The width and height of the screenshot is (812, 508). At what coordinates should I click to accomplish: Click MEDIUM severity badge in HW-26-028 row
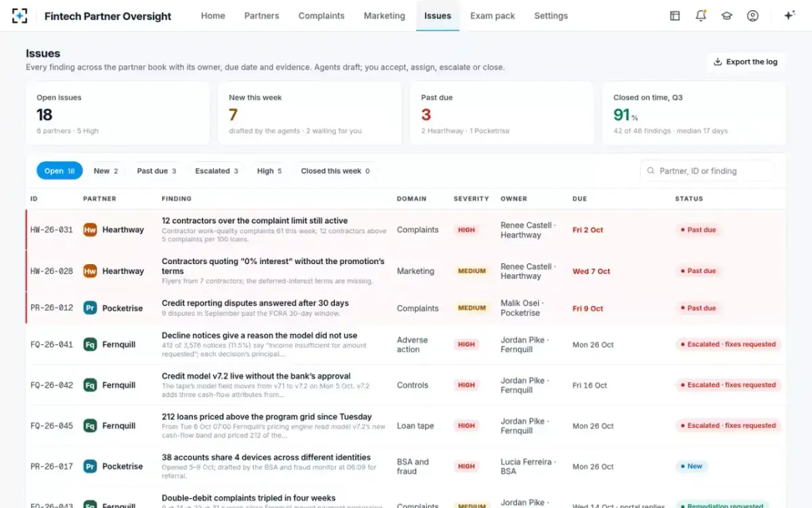click(472, 271)
